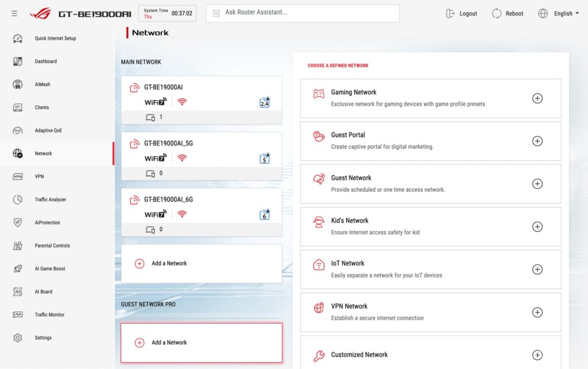Add a Gaming Network with plus icon
Screen dimensions: 588x369
[537, 98]
